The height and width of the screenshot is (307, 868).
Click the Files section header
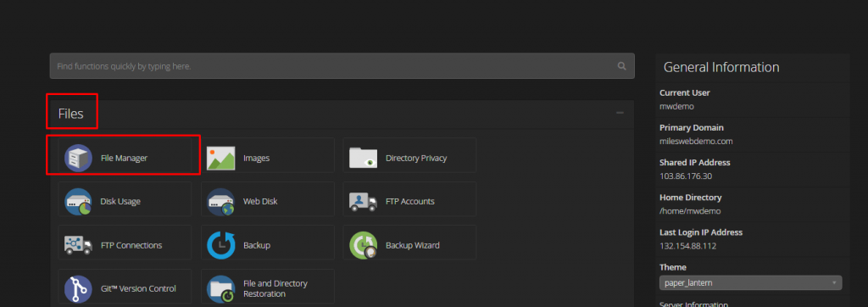(71, 114)
